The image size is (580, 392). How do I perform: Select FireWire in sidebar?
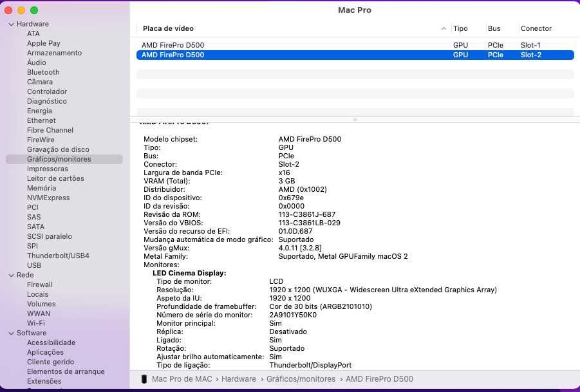[41, 140]
